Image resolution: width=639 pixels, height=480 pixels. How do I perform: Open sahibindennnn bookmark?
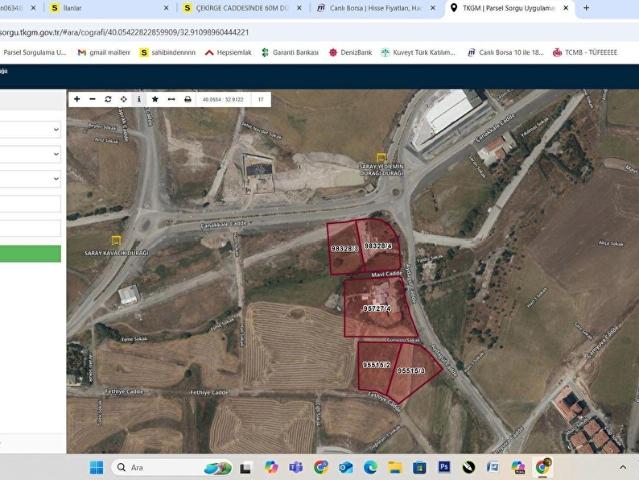tap(167, 53)
